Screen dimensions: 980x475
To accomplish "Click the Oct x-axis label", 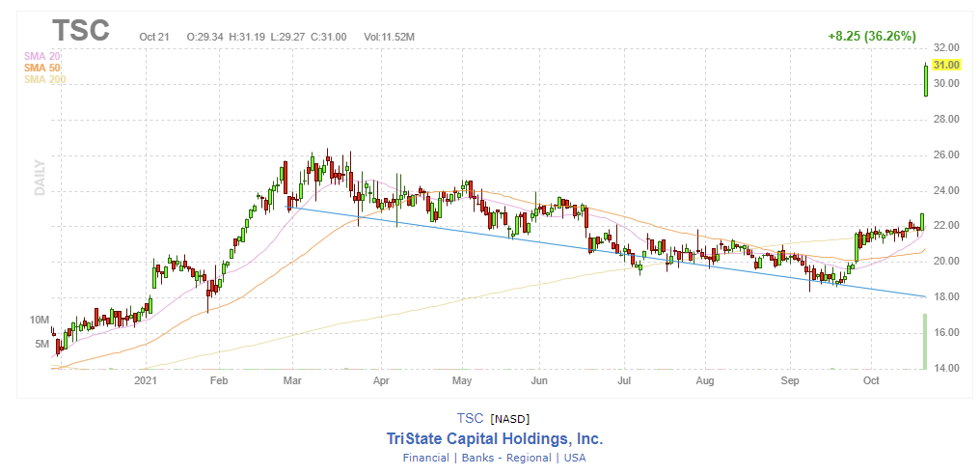I will point(871,380).
